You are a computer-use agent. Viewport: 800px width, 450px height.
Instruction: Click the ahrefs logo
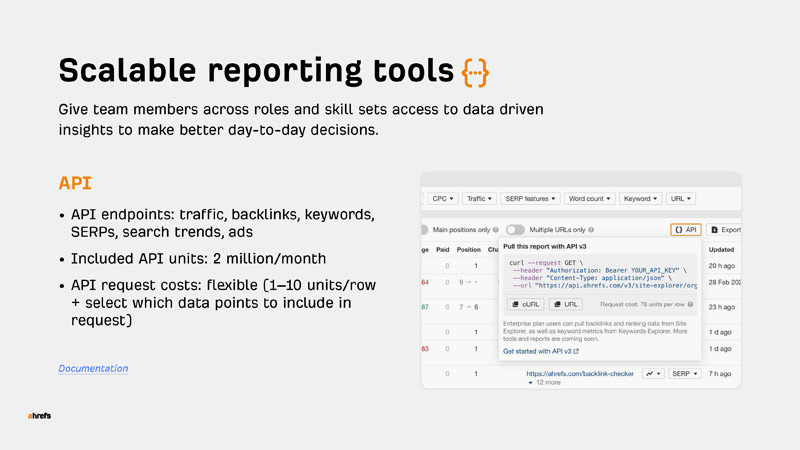(x=39, y=416)
